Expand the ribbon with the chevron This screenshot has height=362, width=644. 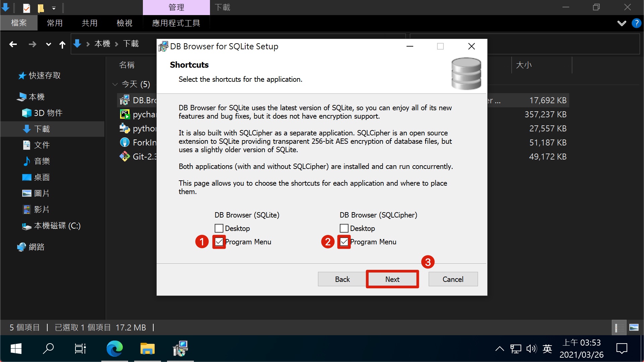pos(622,23)
